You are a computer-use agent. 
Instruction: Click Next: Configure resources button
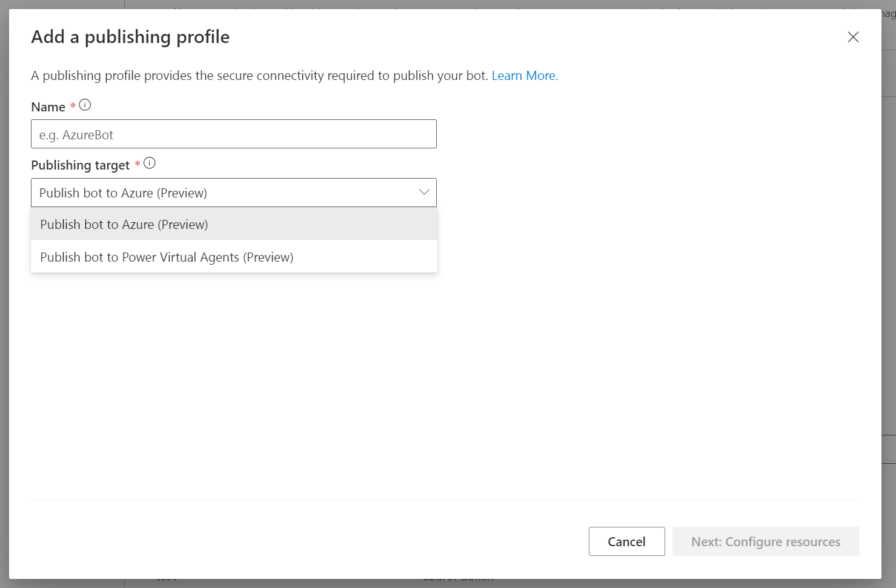765,541
